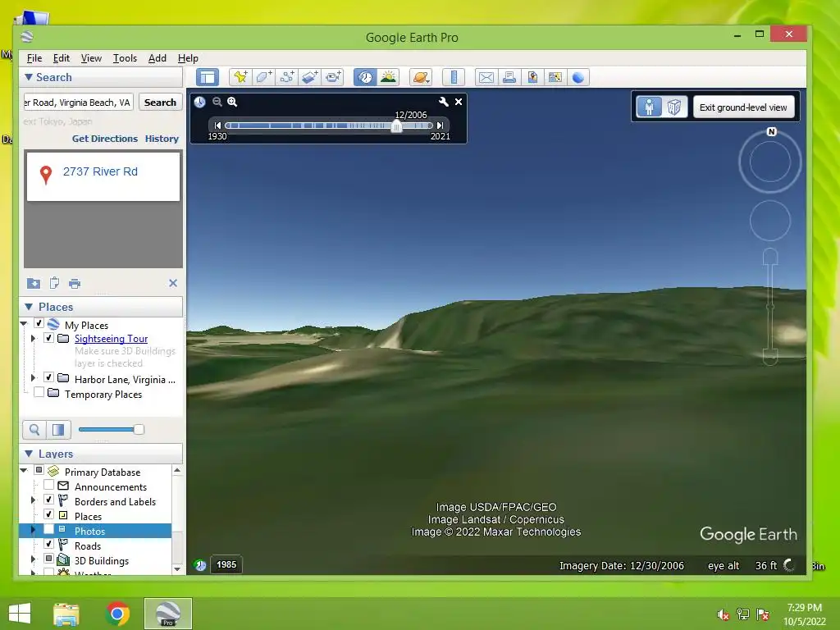Screen dimensions: 840x630
Task: Click the historical imagery slider thumb
Action: (396, 126)
